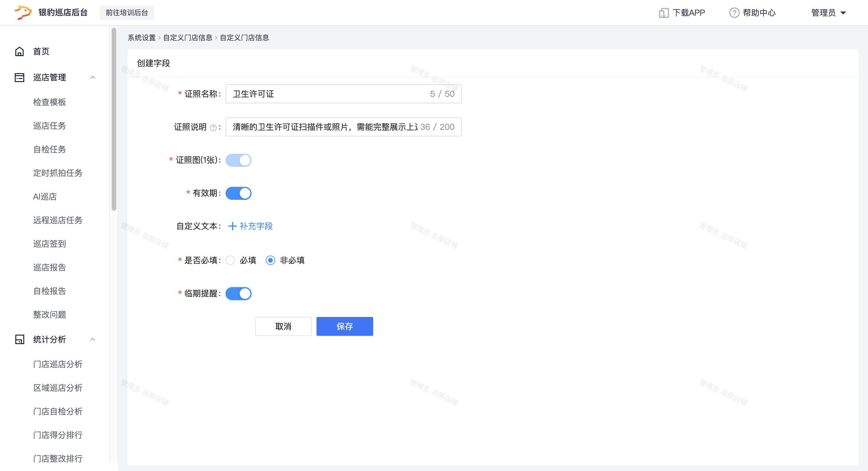Click the 巡店管理 section icon
868x471 pixels.
click(x=19, y=78)
